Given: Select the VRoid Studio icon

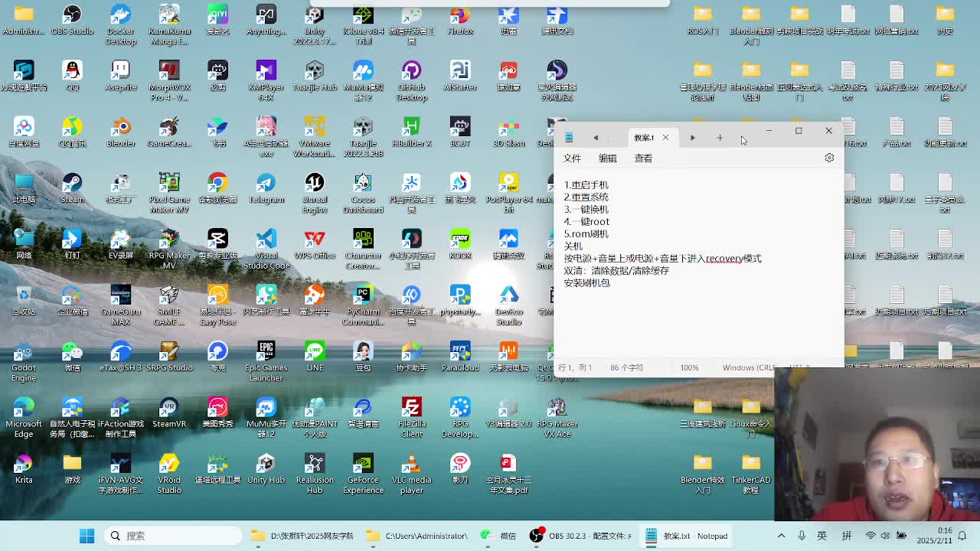Looking at the screenshot, I should [169, 473].
